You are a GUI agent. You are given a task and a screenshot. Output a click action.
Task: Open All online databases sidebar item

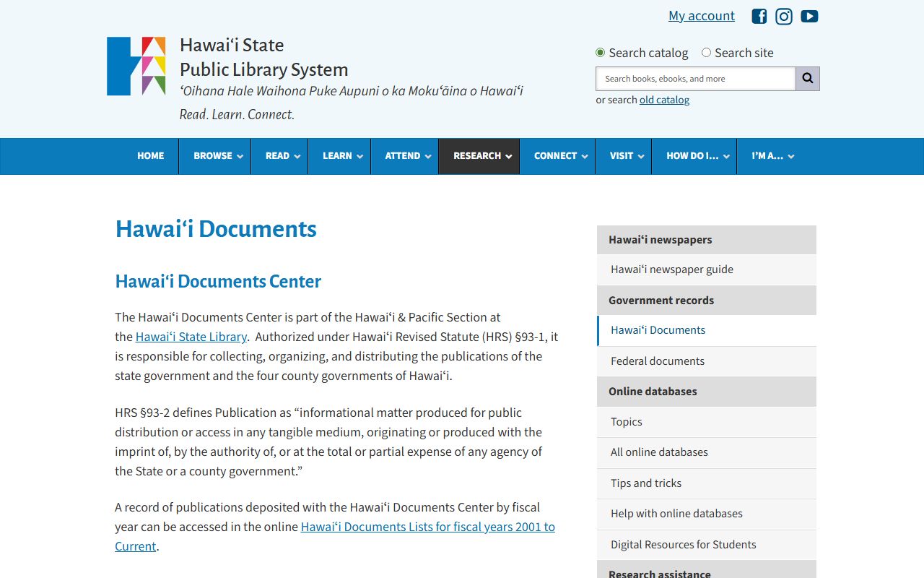pos(707,452)
